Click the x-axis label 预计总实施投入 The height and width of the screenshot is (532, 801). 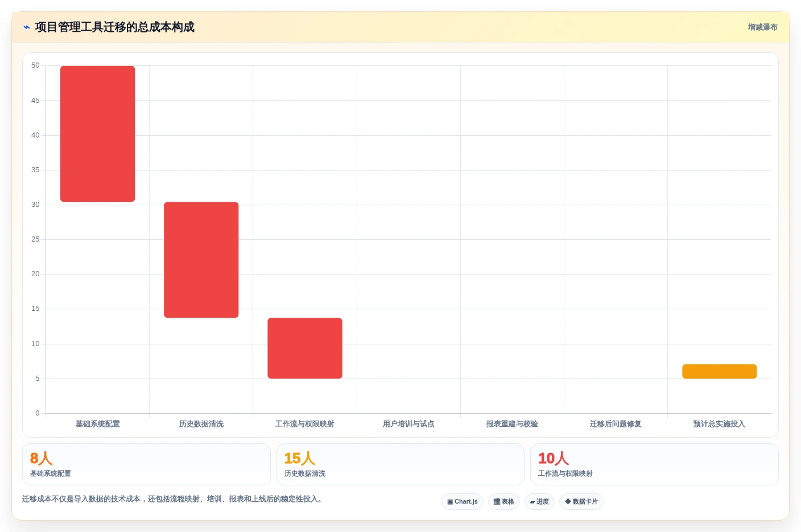[719, 424]
